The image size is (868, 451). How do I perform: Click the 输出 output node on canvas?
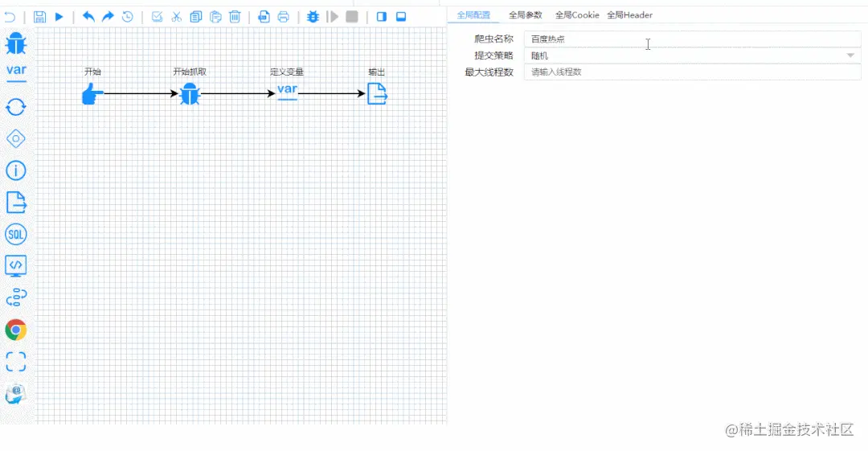point(377,93)
